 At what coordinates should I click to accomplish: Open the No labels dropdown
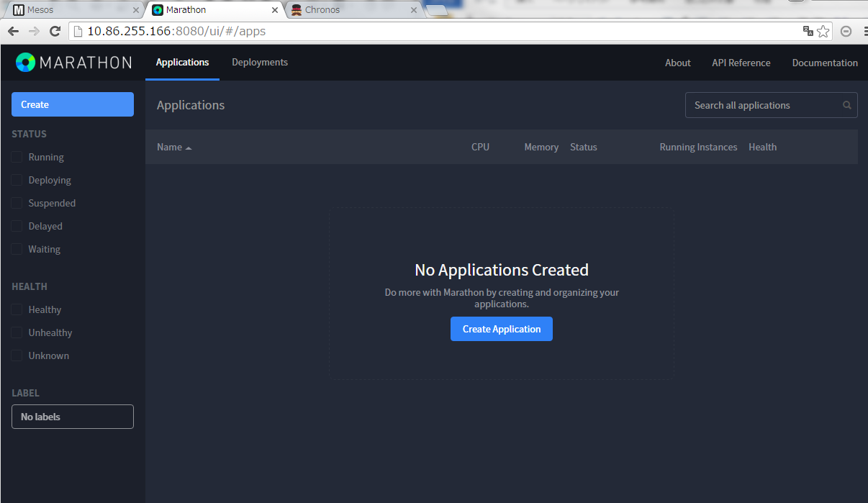73,417
